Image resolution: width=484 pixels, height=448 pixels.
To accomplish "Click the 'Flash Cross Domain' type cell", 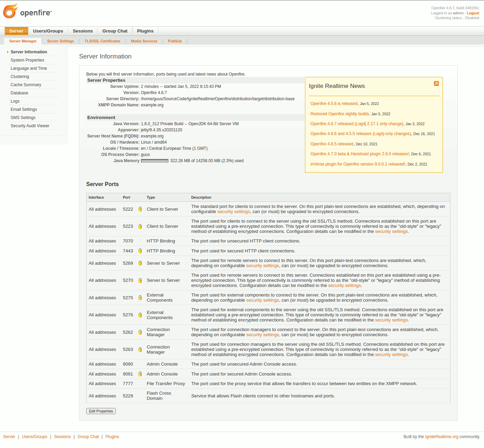I will point(159,396).
